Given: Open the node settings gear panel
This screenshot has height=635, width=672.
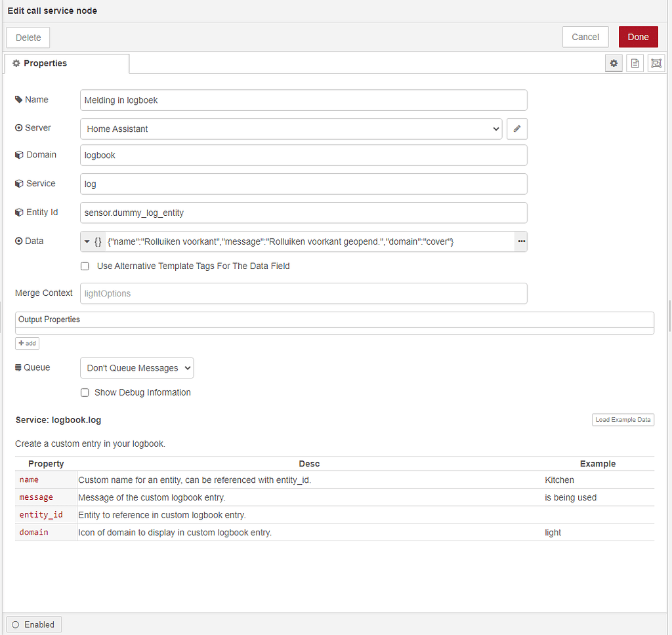Looking at the screenshot, I should pos(614,63).
